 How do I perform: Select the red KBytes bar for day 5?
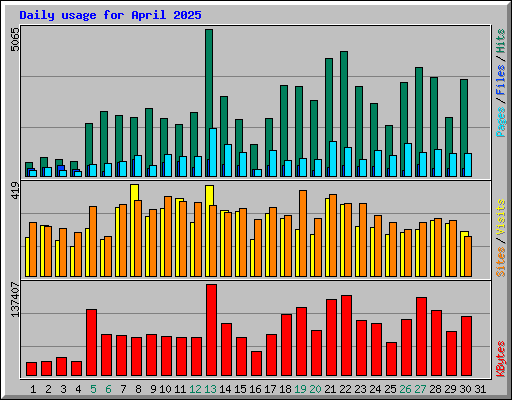click(91, 343)
